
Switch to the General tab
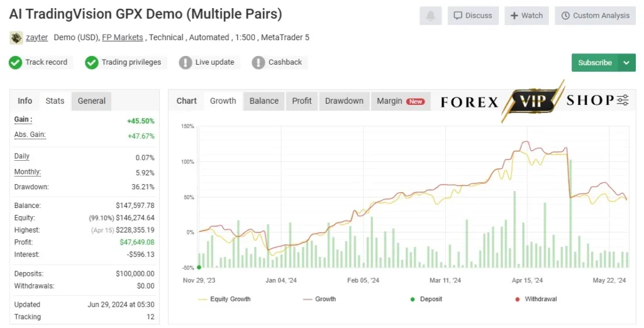(92, 101)
